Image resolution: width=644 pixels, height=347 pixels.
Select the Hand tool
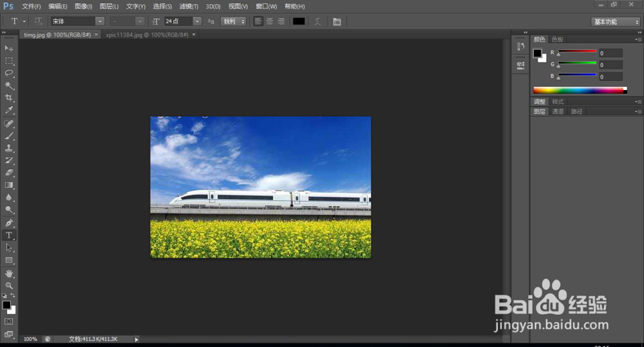[8, 274]
